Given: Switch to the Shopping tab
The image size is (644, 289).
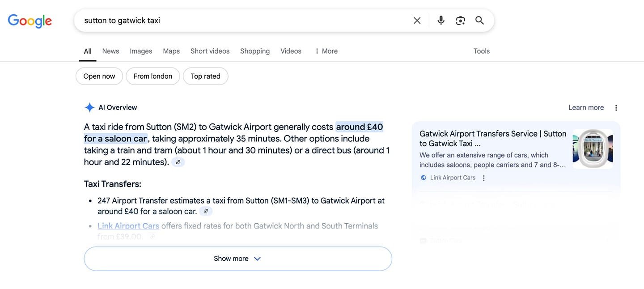Looking at the screenshot, I should coord(255,51).
